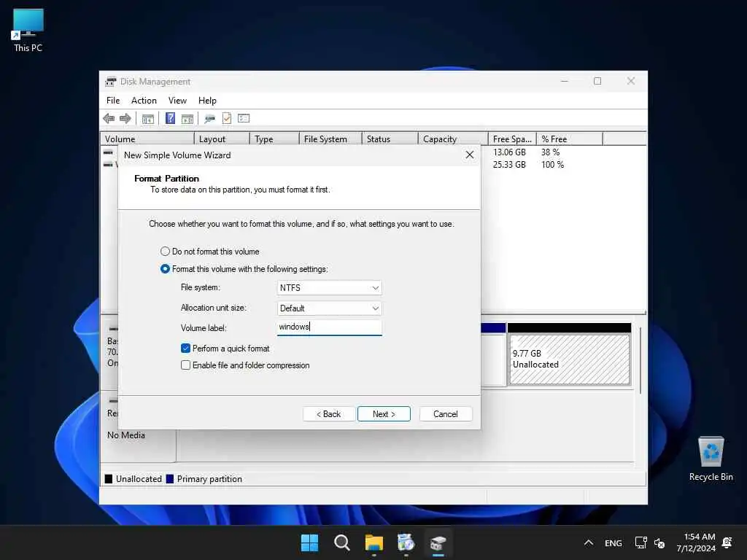This screenshot has width=747, height=560.
Task: Click the Disk Management taskbar icon
Action: pyautogui.click(x=438, y=542)
